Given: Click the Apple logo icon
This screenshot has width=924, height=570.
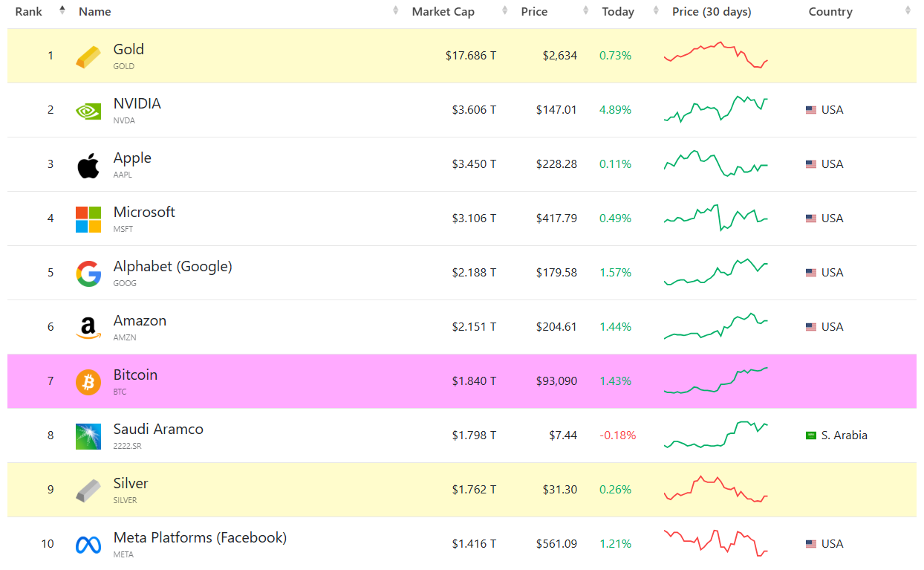Looking at the screenshot, I should 88,165.
